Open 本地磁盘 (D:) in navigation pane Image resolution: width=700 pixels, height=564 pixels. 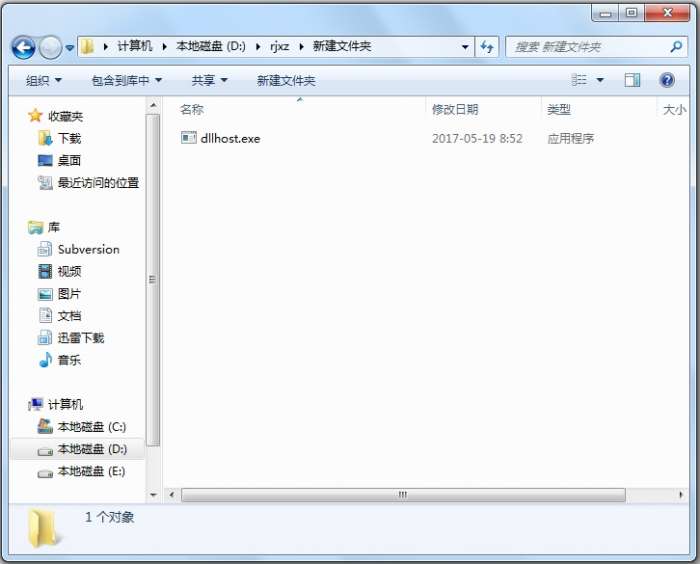point(92,449)
